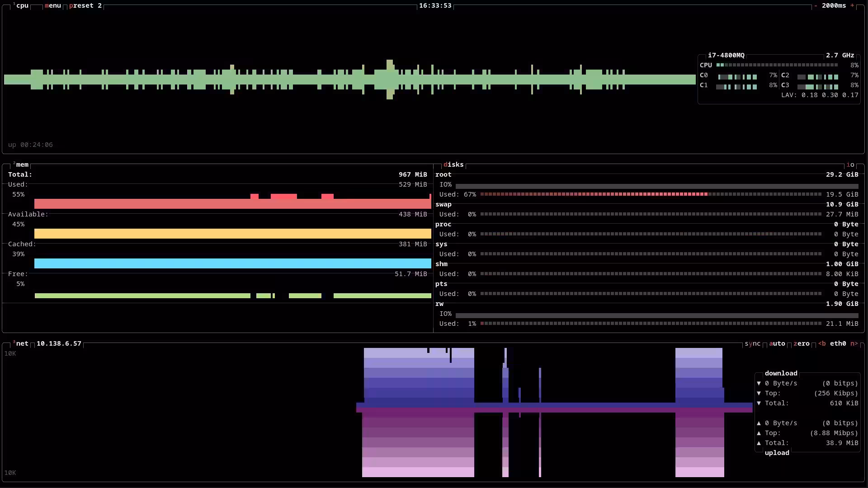This screenshot has width=868, height=488.
Task: Click the pts disk name
Action: (x=441, y=284)
